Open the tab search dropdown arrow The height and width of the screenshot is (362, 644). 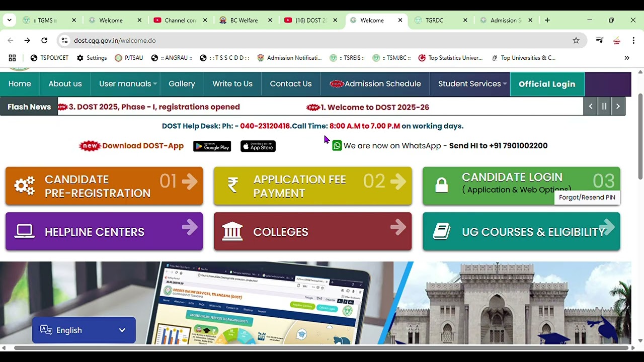point(9,20)
